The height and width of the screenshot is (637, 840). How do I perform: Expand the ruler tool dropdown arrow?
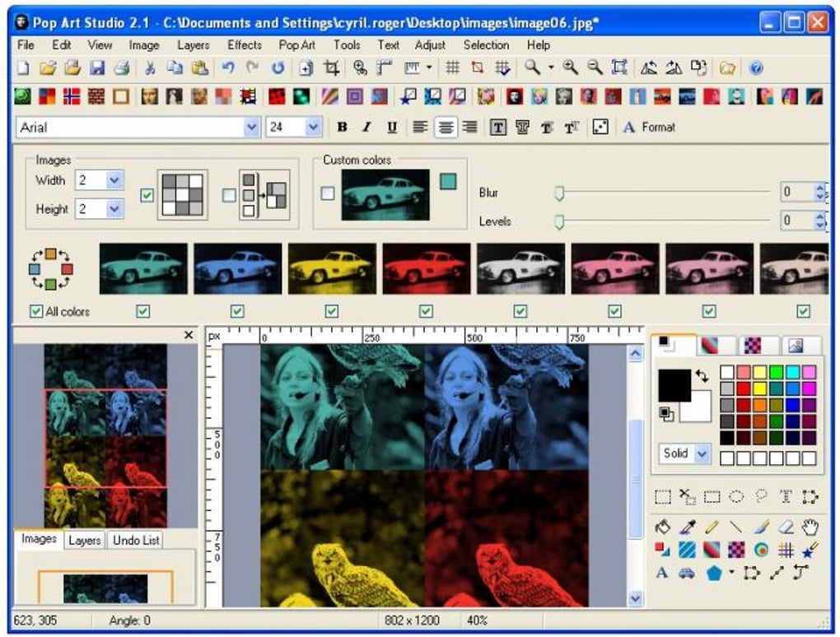(429, 68)
